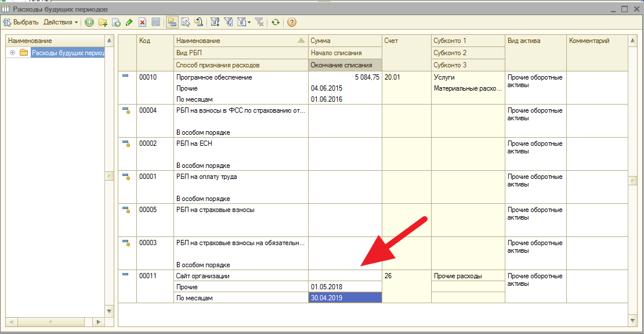Open Help with the question mark icon
The image size is (644, 334).
[292, 22]
